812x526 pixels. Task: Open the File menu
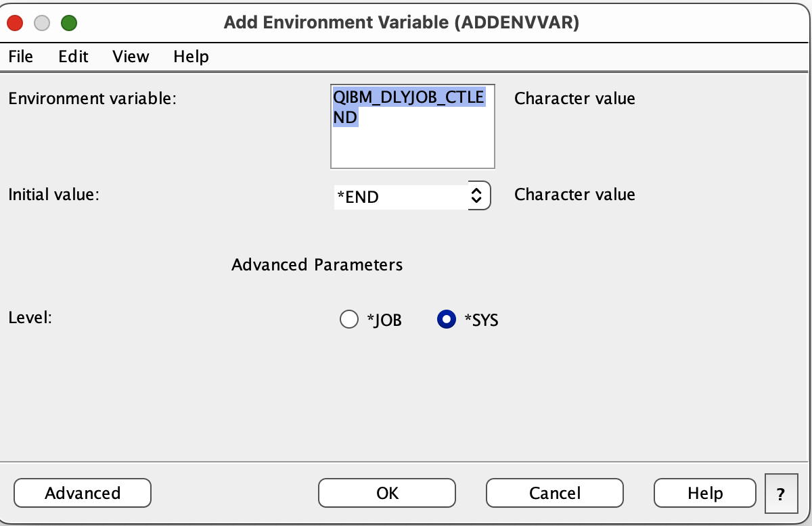coord(20,57)
